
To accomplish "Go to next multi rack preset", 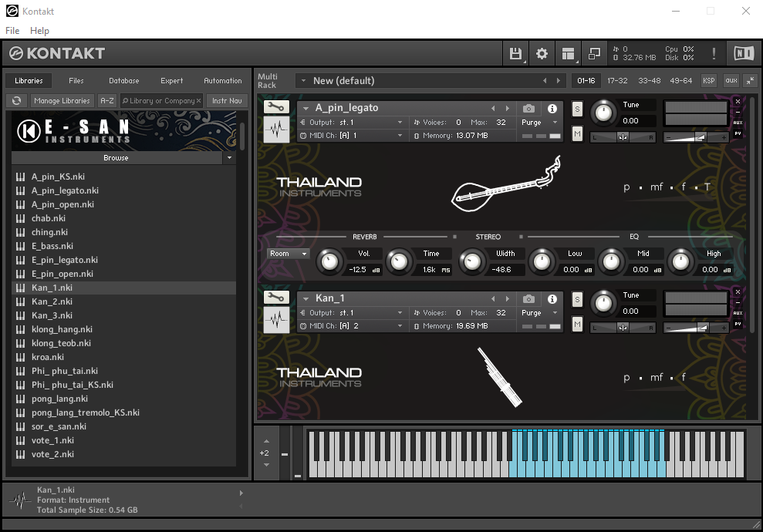I will click(558, 81).
